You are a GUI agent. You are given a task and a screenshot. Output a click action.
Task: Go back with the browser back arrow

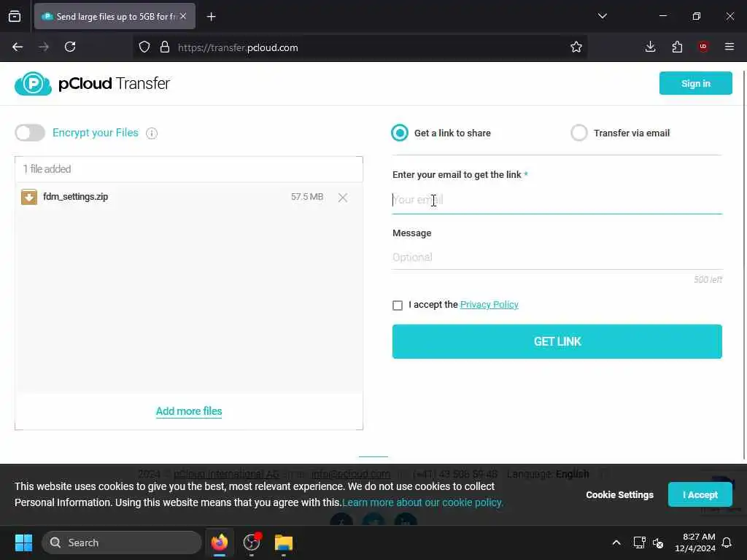pos(18,47)
